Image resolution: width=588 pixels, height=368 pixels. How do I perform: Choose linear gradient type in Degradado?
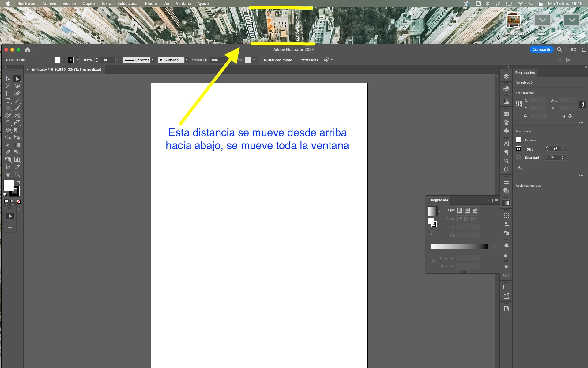click(460, 210)
